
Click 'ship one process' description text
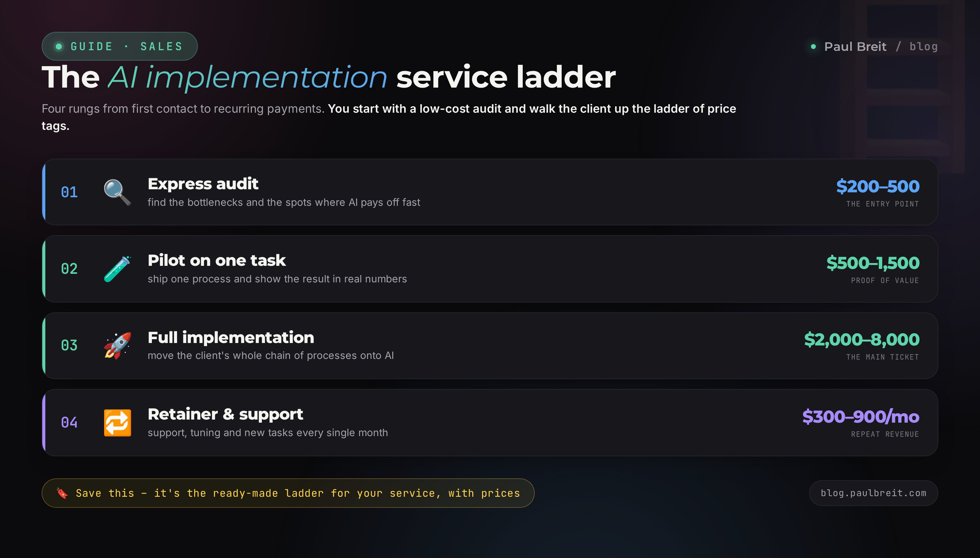point(277,279)
